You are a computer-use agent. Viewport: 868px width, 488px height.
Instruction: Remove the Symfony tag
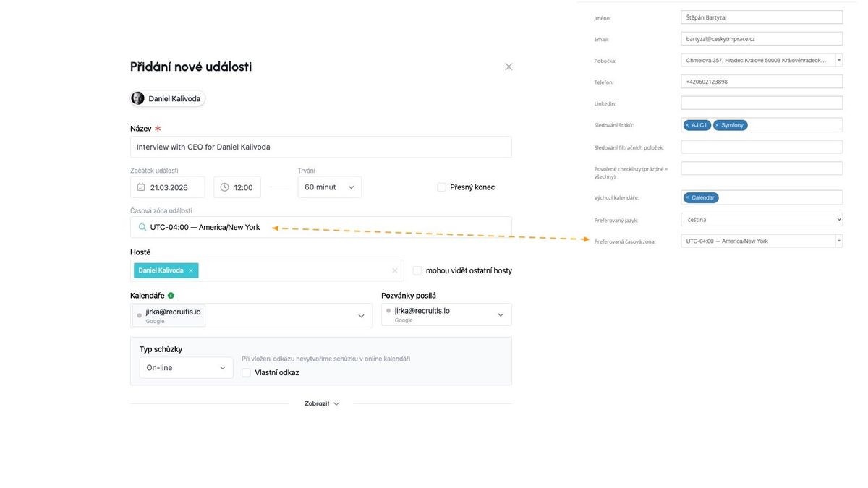(717, 125)
